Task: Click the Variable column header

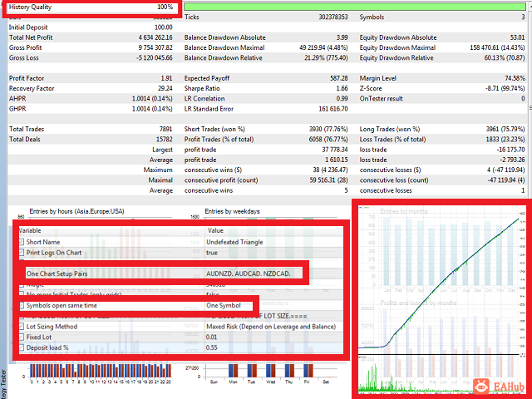Action: [x=30, y=230]
